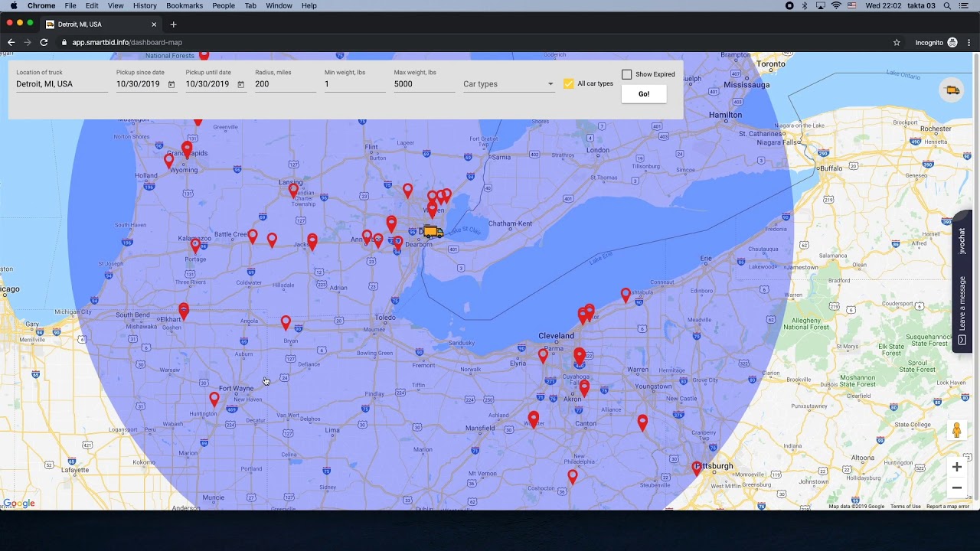Screen dimensions: 980x551
Task: Click the red load pin near Pittsburgh
Action: (x=697, y=468)
